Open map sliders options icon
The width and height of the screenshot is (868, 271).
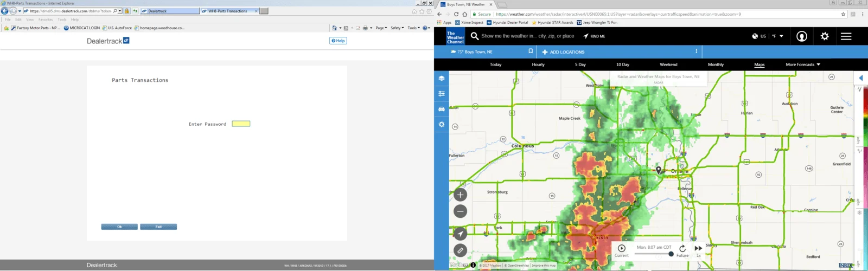[x=442, y=94]
